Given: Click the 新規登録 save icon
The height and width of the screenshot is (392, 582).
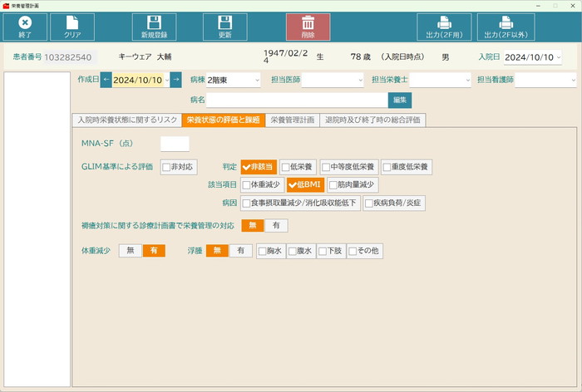Looking at the screenshot, I should click(154, 24).
